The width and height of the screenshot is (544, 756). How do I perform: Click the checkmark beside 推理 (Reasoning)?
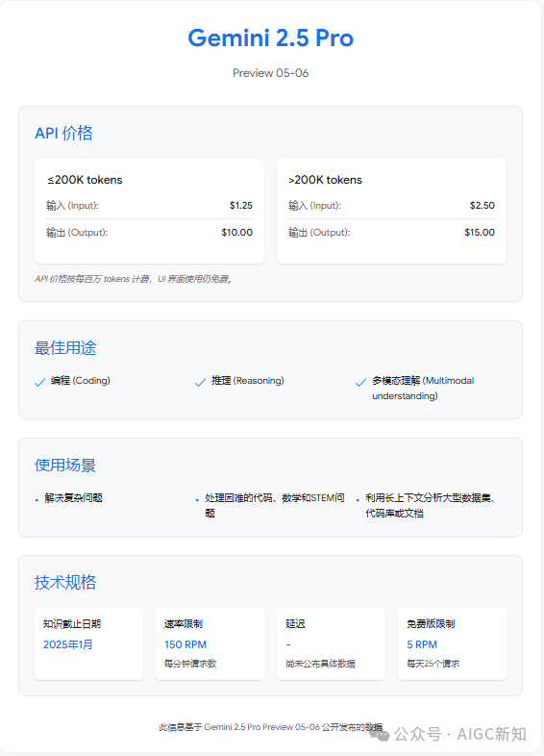click(x=201, y=383)
